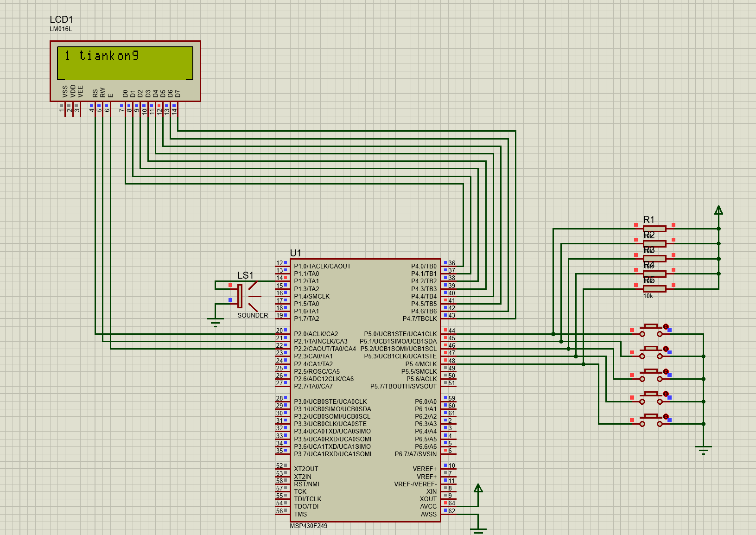Select the ground symbol under the push buttons
756x535 pixels.
click(704, 450)
